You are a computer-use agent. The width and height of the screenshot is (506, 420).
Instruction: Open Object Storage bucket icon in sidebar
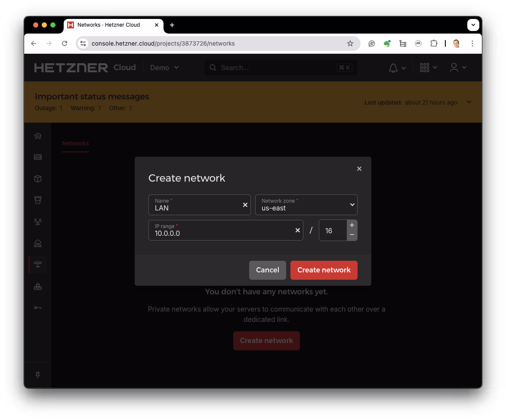[38, 200]
